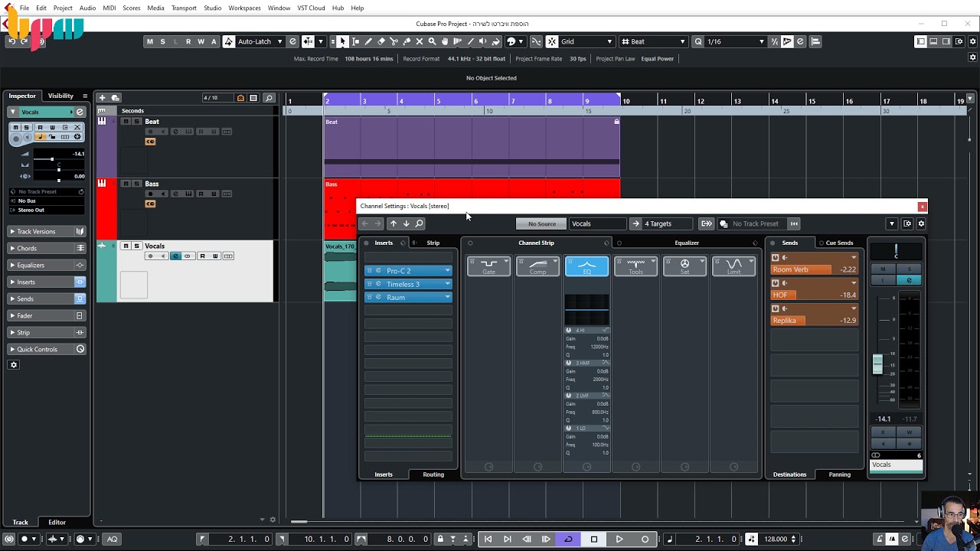Screen dimensions: 980x551
Task: Switch to Cue Sends tab
Action: pos(839,243)
